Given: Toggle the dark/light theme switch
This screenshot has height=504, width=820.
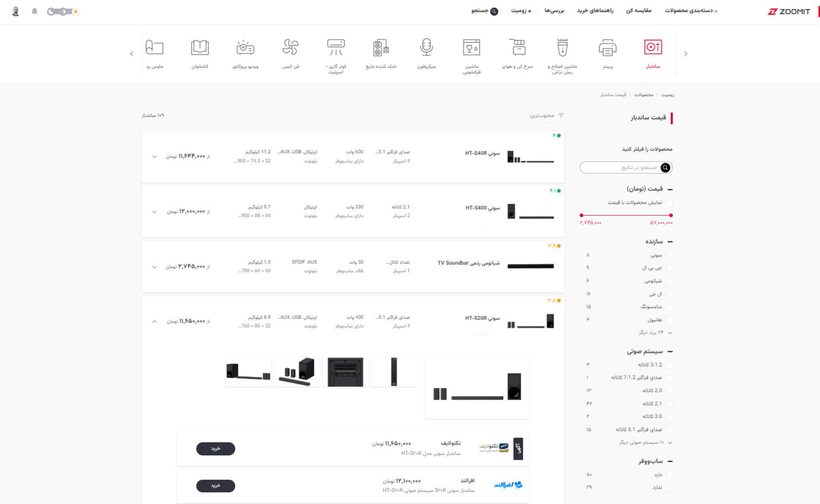Looking at the screenshot, I should point(63,12).
